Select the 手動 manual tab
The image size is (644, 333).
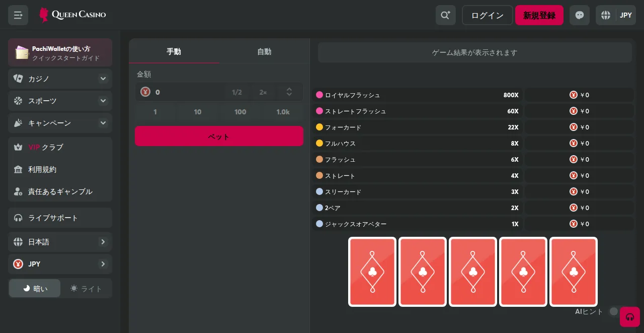click(174, 51)
